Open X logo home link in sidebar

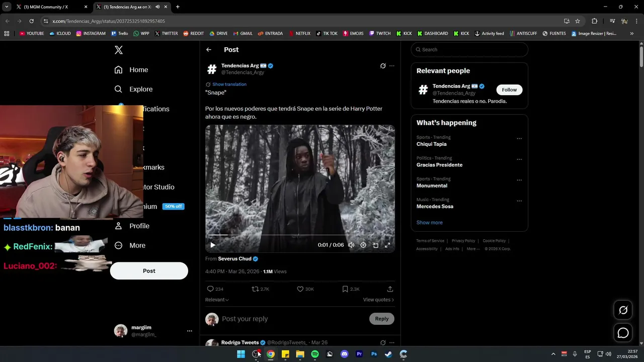click(x=119, y=50)
